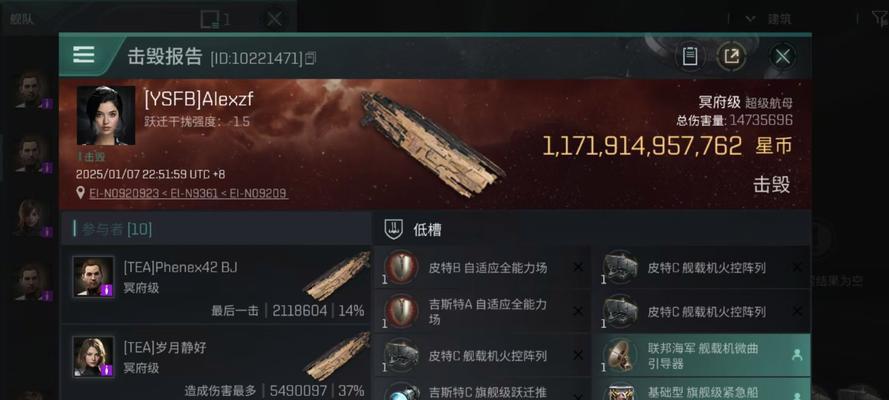Click the [YSFB]Alexzf pilot name

pyautogui.click(x=198, y=100)
